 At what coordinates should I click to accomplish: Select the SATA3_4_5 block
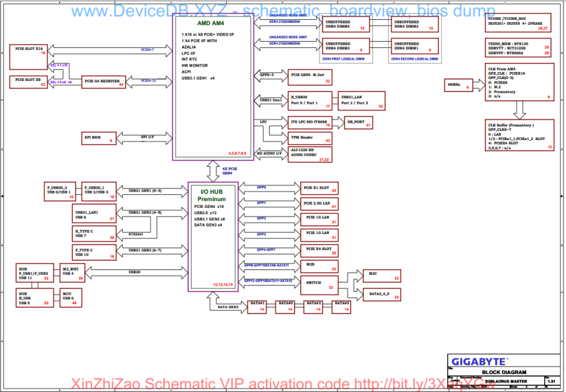tap(382, 295)
